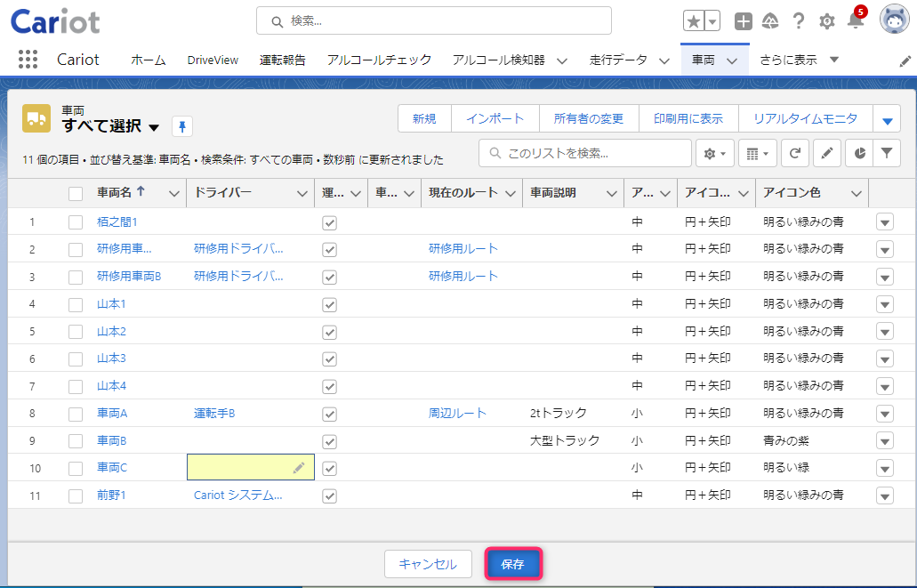Screen dimensions: 917x588
Task: Pin the current list view
Action: pos(181,126)
